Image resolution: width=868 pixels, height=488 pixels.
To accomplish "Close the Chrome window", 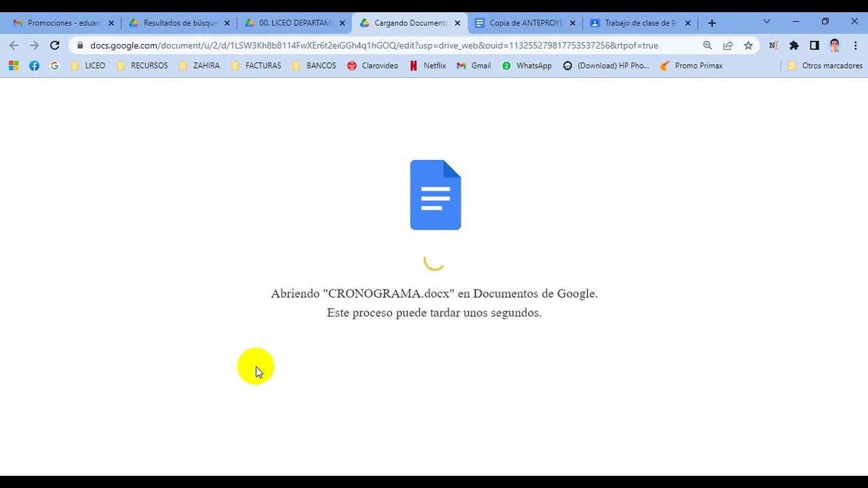I will click(854, 22).
